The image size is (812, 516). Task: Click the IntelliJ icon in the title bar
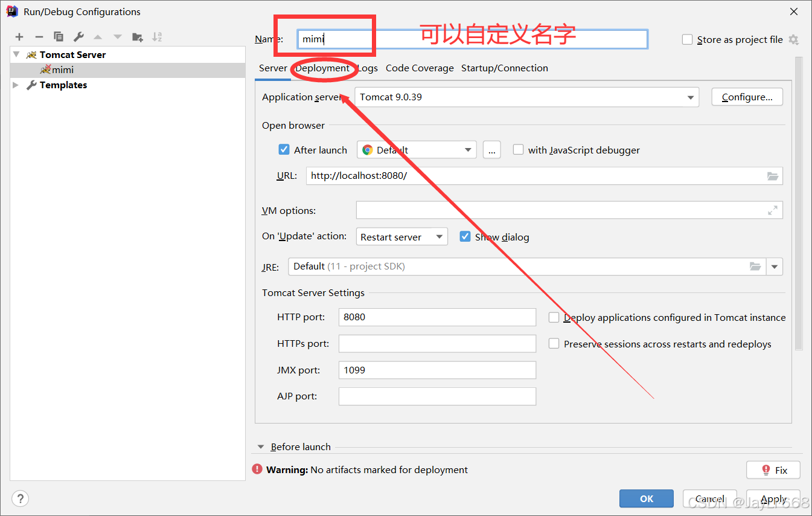12,11
